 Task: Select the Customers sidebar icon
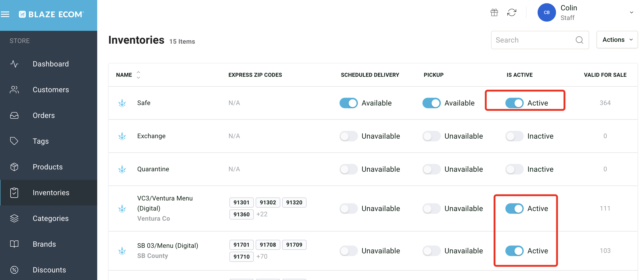click(x=14, y=90)
